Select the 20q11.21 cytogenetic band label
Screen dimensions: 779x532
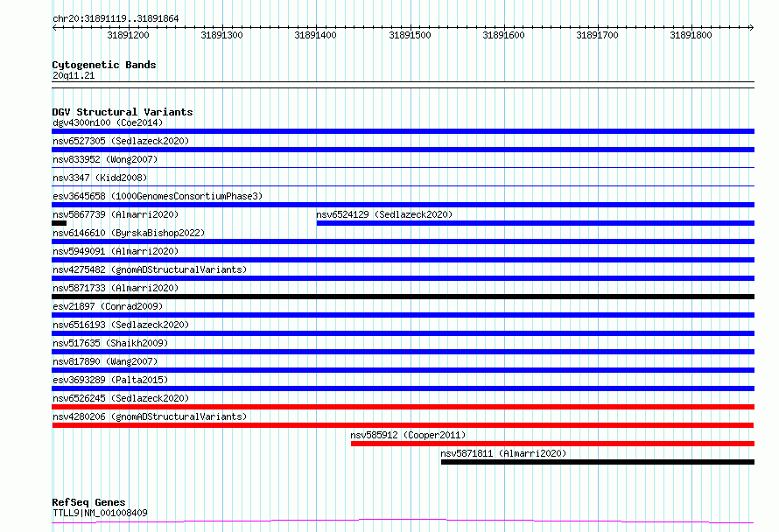point(74,75)
